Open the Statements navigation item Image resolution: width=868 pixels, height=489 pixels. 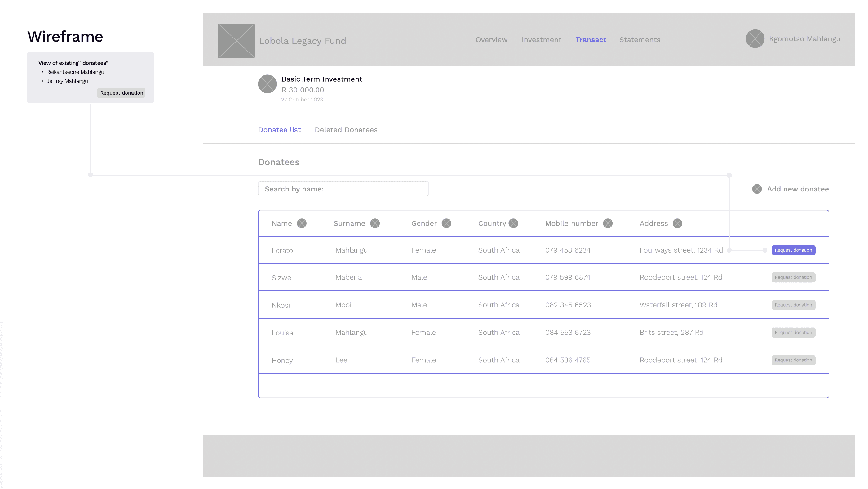640,40
